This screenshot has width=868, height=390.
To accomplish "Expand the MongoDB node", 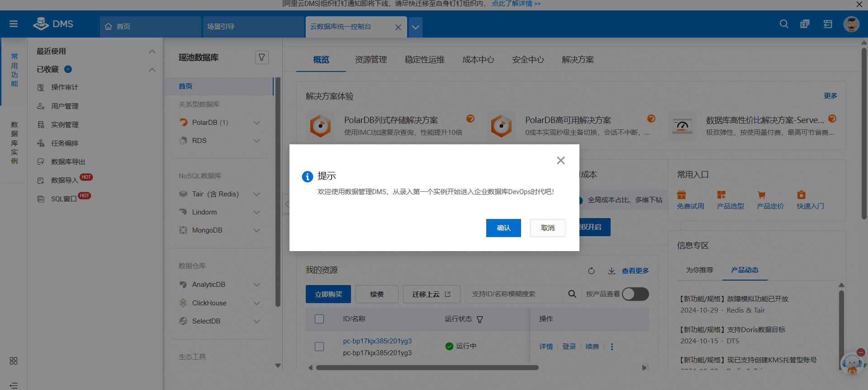I will click(257, 230).
